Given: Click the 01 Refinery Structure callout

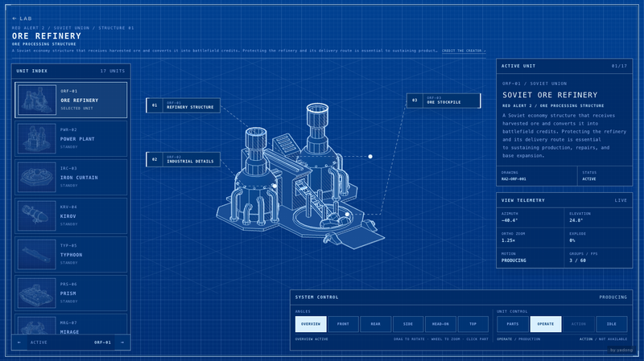Looking at the screenshot, I should (x=184, y=105).
